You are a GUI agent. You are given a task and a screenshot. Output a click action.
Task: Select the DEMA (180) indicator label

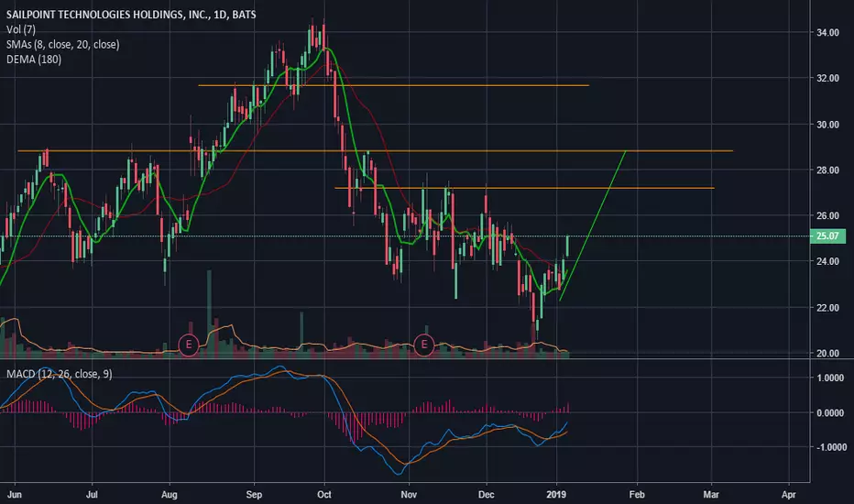point(34,59)
